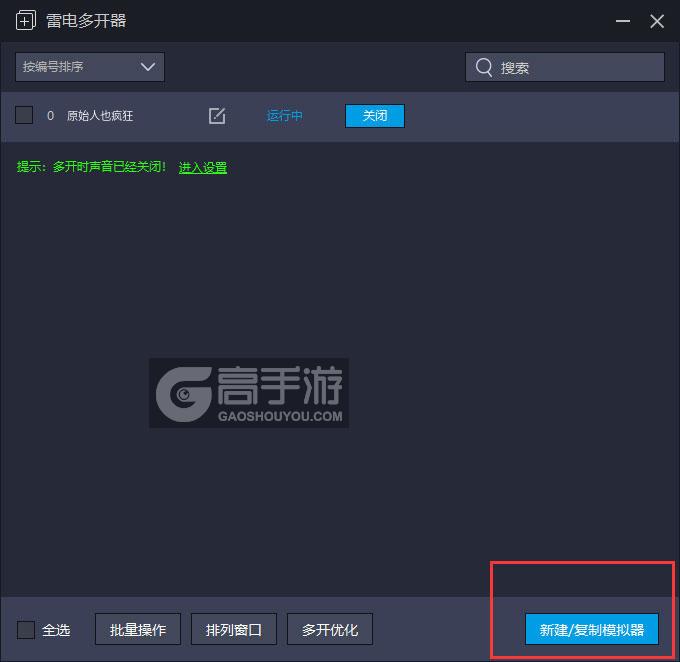Select the 原始人也疯狂 emulator name
This screenshot has height=662, width=680.
click(x=100, y=116)
